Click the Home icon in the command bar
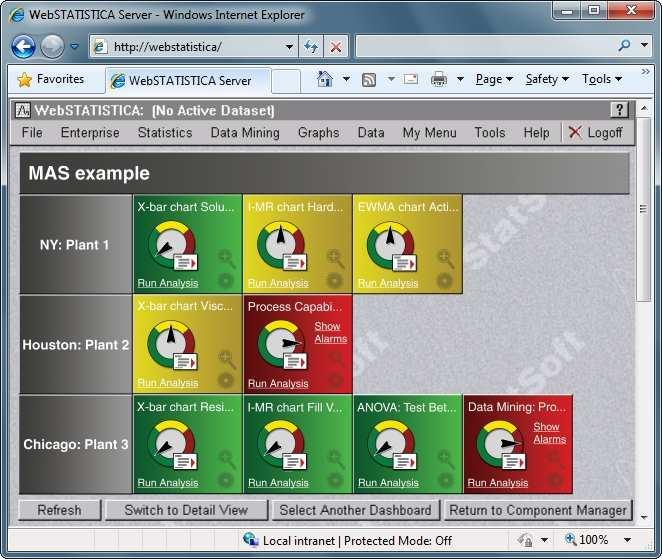 tap(325, 79)
